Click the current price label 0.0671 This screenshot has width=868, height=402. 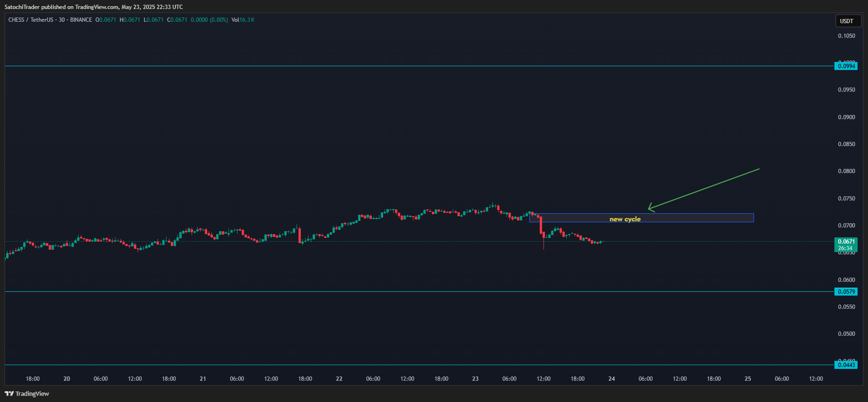846,242
